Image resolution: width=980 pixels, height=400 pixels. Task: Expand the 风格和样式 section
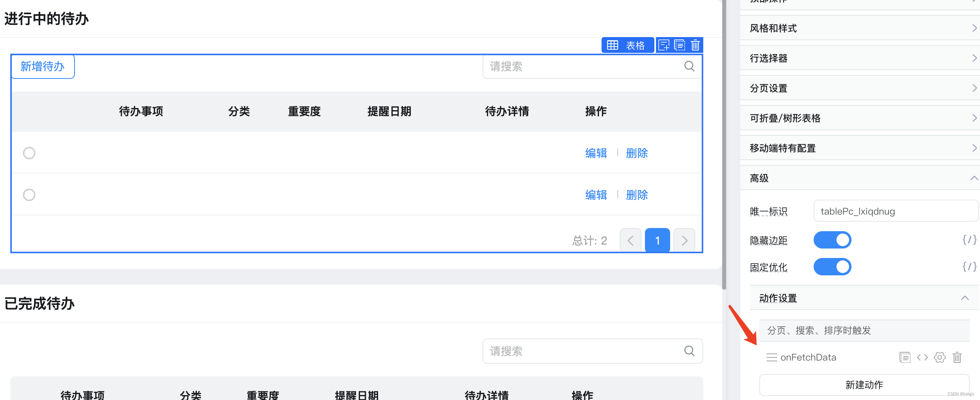tap(859, 28)
